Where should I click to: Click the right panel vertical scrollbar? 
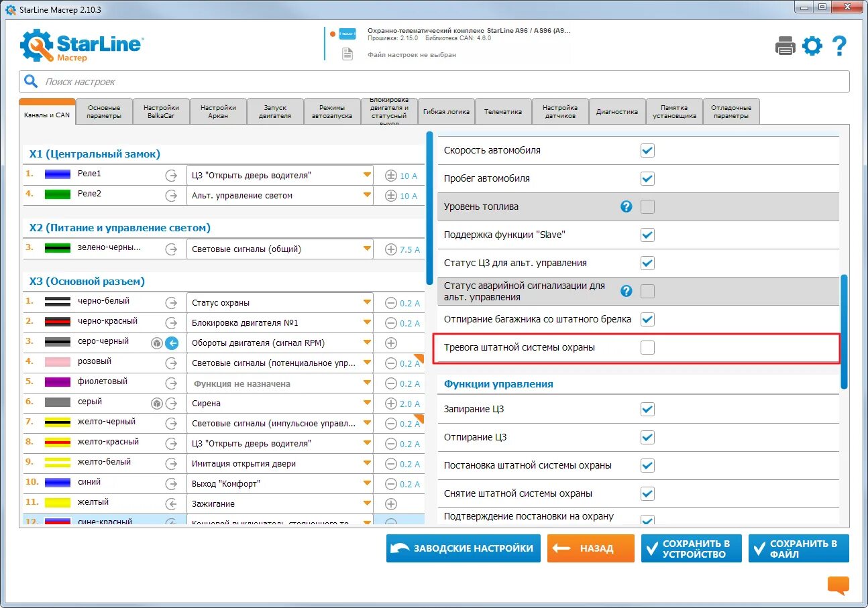pyautogui.click(x=844, y=331)
